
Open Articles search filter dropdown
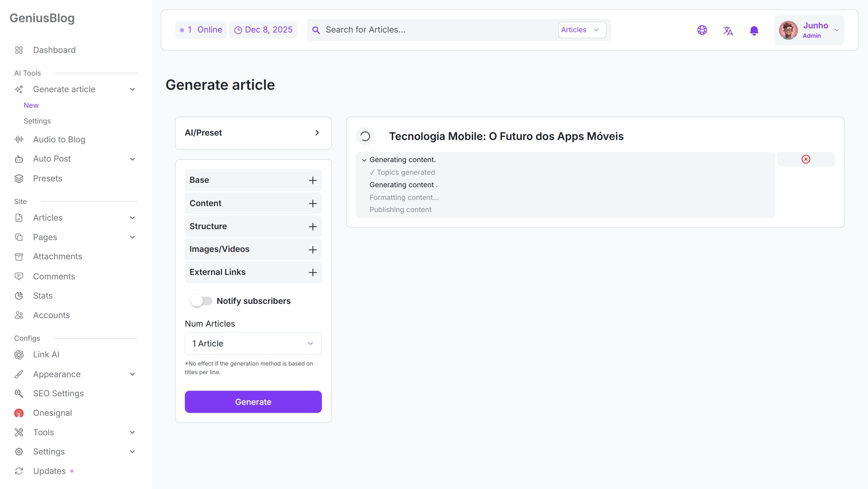tap(582, 30)
